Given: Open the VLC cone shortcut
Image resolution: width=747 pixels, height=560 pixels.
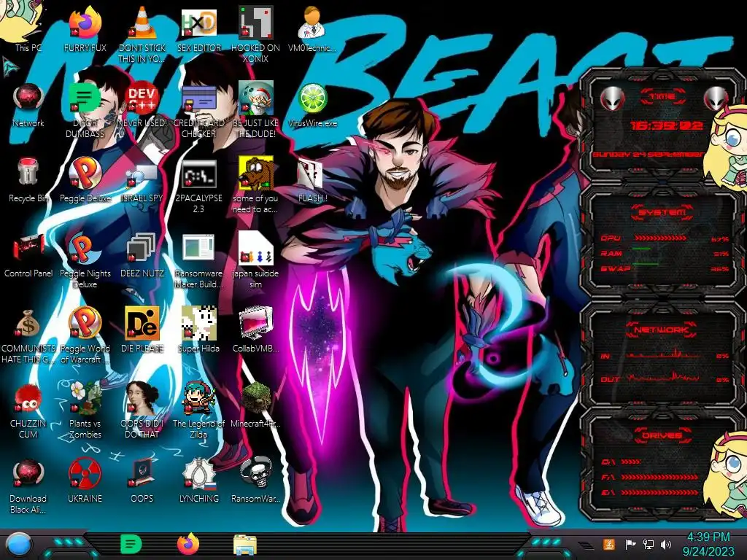Looking at the screenshot, I should tap(142, 35).
